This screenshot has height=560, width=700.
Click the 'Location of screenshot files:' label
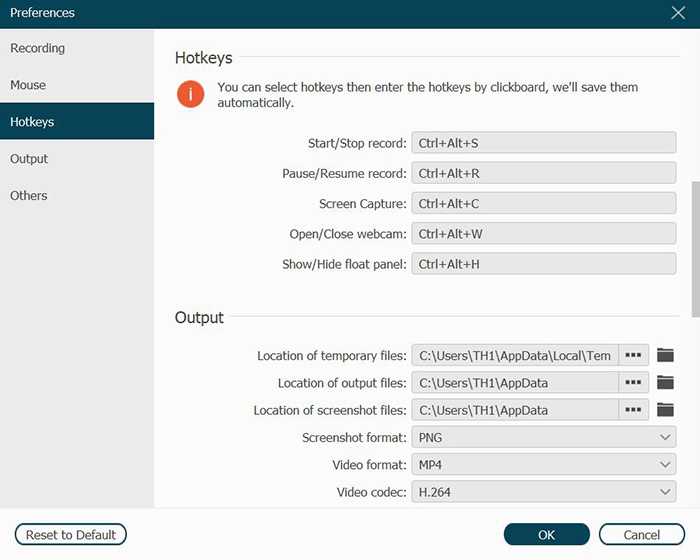330,410
